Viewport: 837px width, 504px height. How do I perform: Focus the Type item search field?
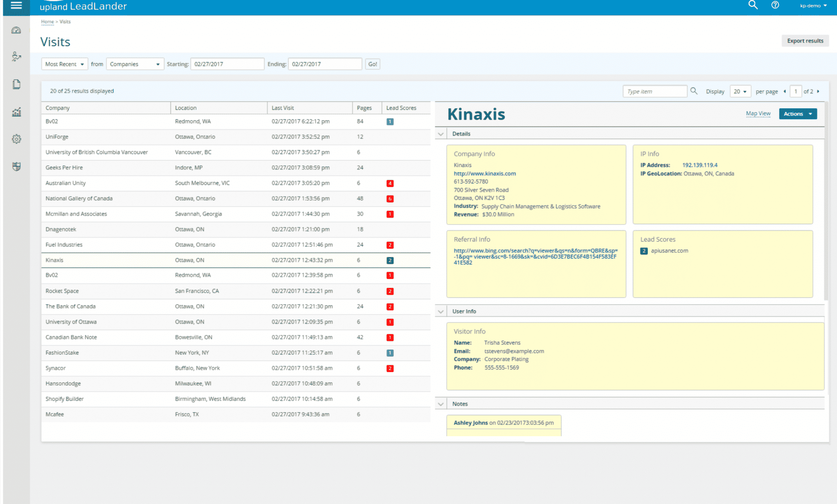[655, 91]
